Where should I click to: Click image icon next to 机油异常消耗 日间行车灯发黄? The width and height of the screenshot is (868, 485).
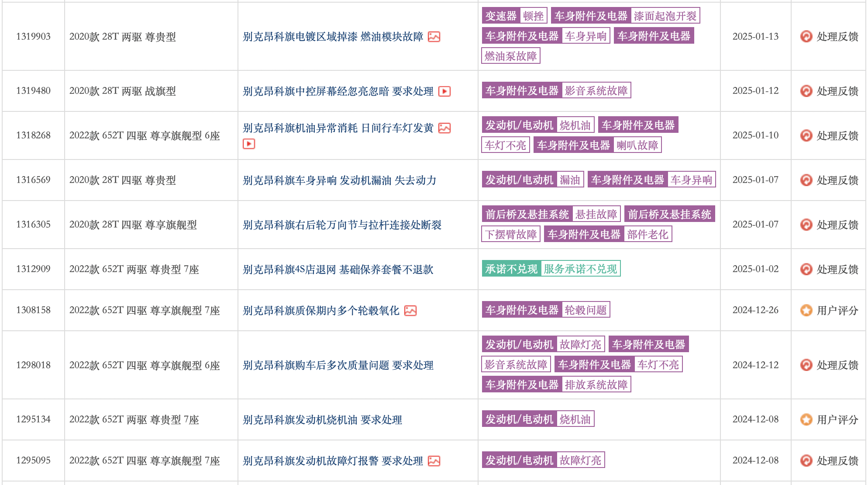point(444,128)
